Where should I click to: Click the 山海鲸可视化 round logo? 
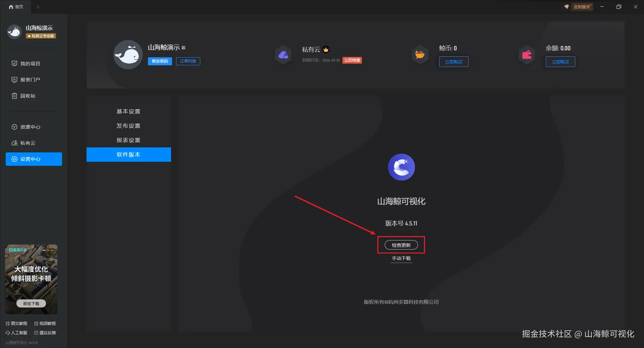click(401, 167)
